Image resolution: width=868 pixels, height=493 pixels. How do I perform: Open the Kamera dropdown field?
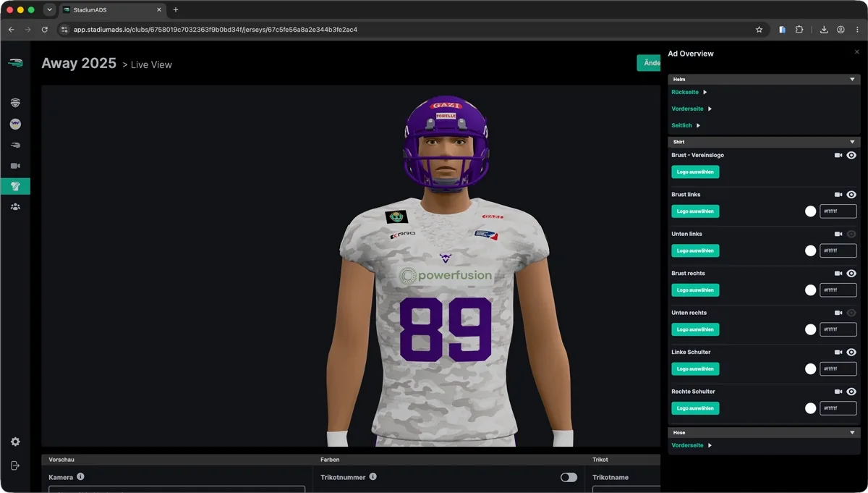176,489
